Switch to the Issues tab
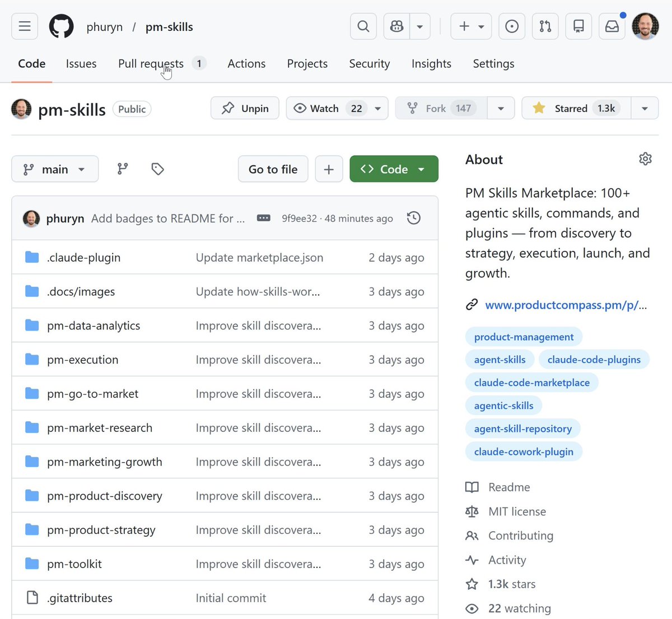 [x=81, y=64]
